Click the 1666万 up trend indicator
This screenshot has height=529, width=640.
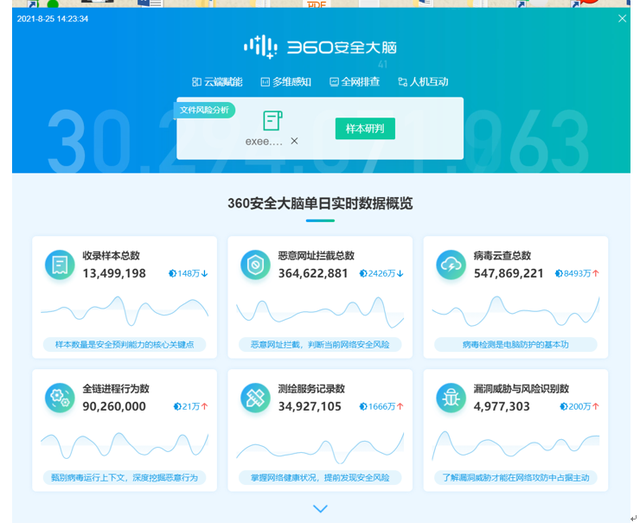pos(382,407)
